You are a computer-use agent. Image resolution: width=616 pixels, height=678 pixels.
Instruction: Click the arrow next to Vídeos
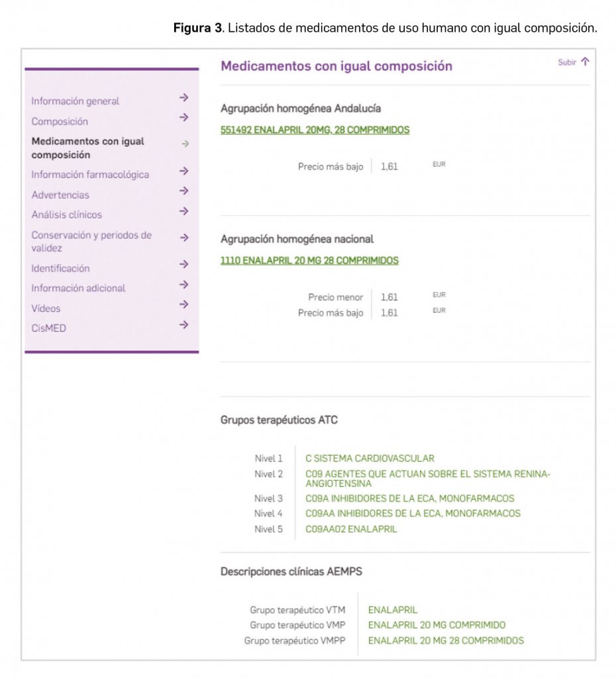(x=184, y=305)
